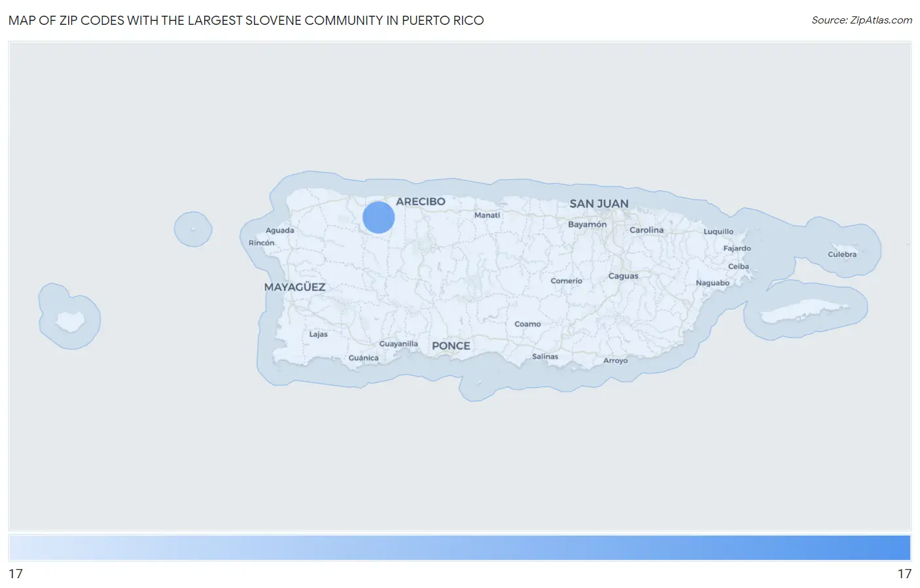The image size is (920, 588).
Task: Click the Naguabo town label
Action: tap(713, 283)
